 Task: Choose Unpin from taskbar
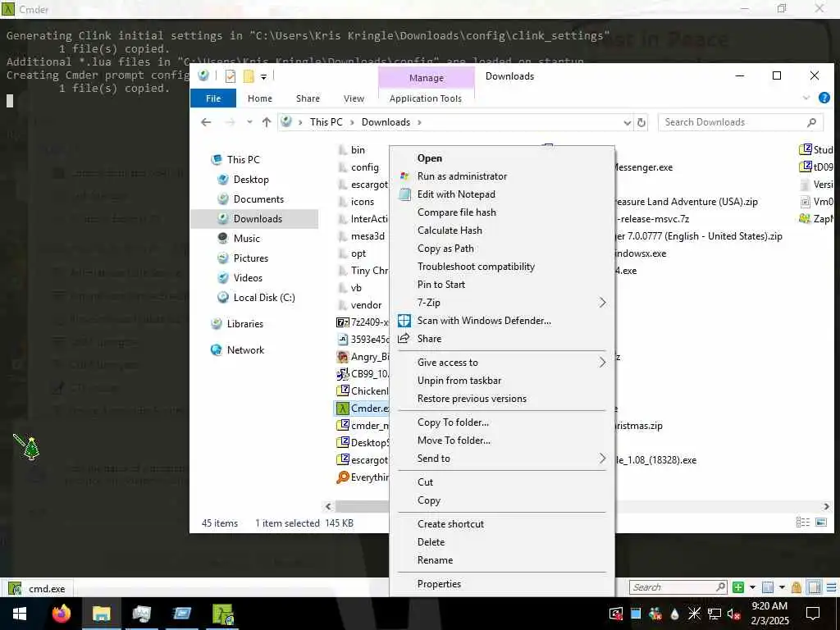[459, 381]
